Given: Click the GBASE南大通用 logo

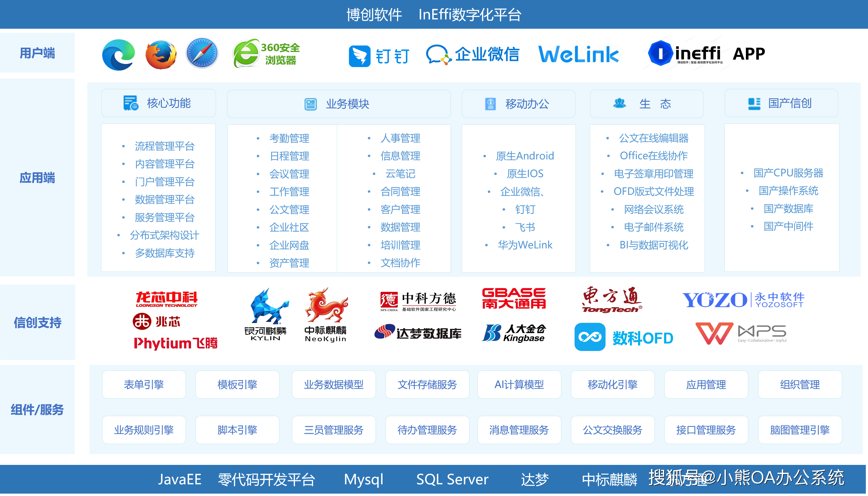Looking at the screenshot, I should [x=514, y=298].
